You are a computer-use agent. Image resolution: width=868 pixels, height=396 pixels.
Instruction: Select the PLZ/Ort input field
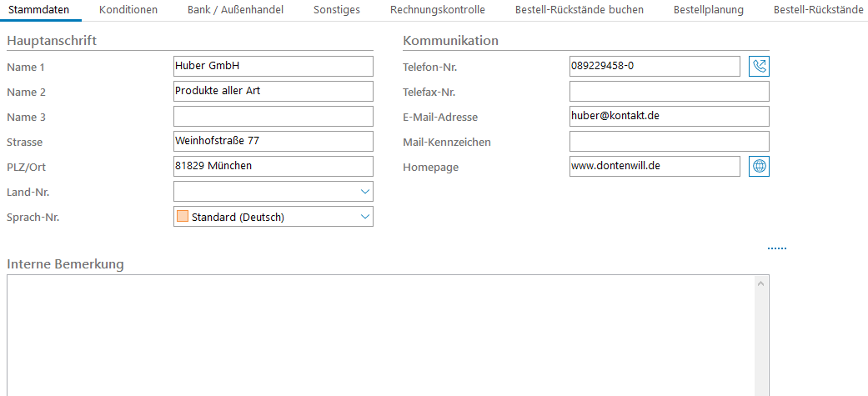coord(273,167)
